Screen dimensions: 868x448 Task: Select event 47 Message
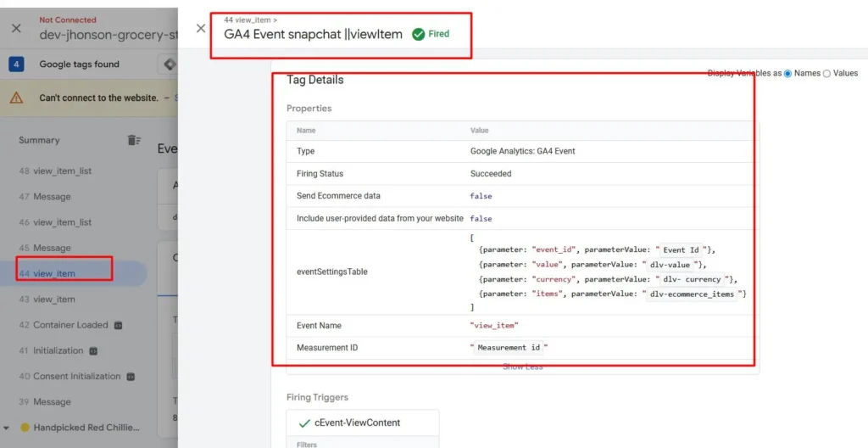point(45,196)
